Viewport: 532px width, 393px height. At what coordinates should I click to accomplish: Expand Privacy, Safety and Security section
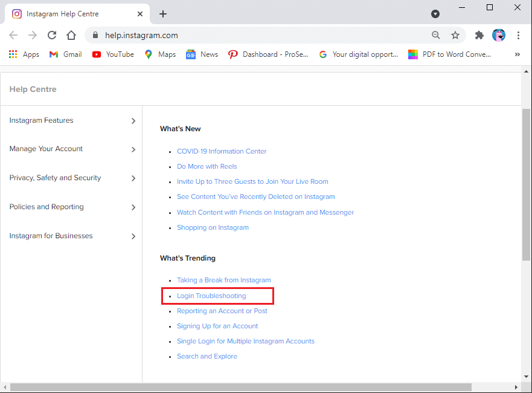(71, 178)
